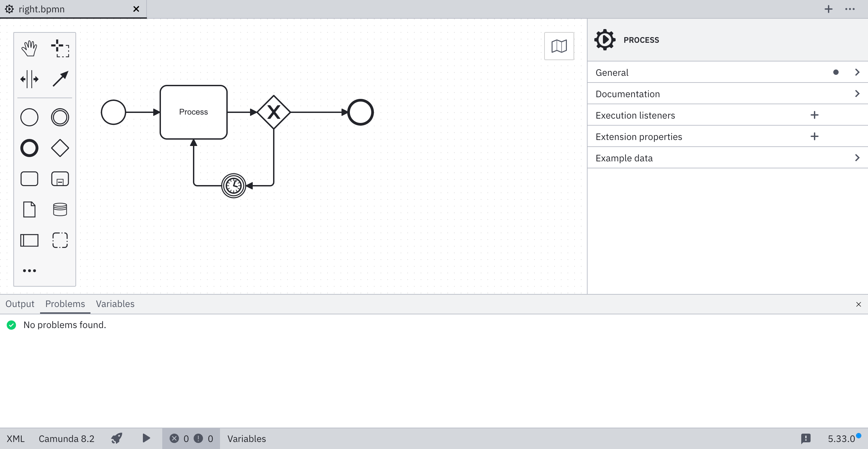The image size is (868, 449).
Task: Add an extension property
Action: tap(815, 136)
